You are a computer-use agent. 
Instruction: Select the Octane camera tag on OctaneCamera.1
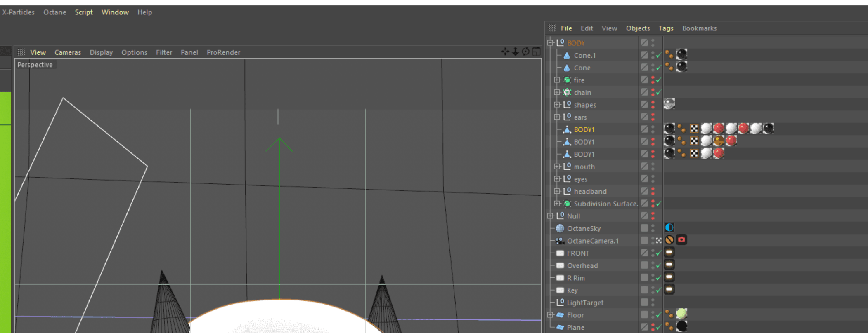[681, 239]
